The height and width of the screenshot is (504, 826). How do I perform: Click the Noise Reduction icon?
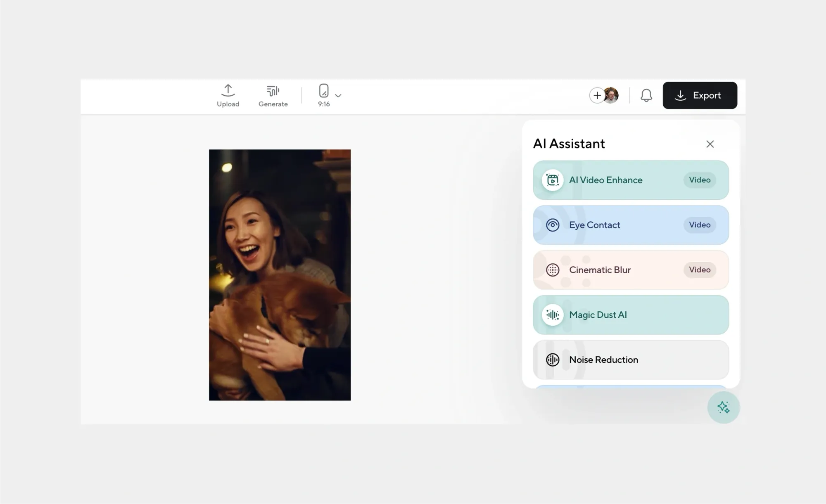tap(553, 360)
